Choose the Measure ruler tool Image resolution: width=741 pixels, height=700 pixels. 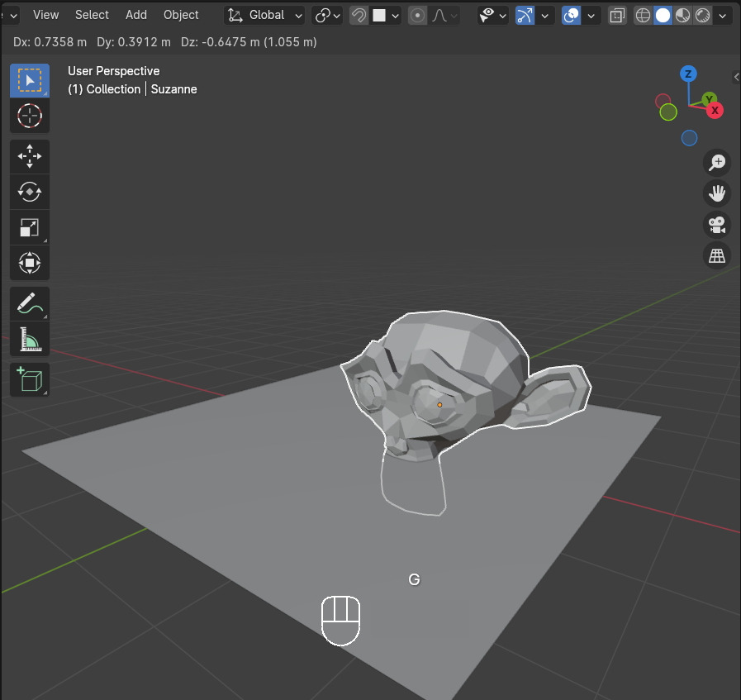click(x=29, y=339)
